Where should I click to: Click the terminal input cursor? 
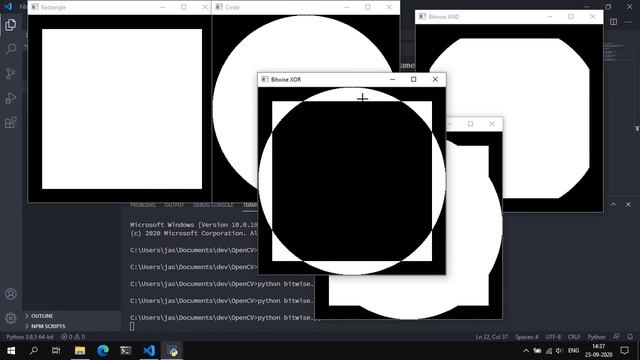pyautogui.click(x=132, y=326)
